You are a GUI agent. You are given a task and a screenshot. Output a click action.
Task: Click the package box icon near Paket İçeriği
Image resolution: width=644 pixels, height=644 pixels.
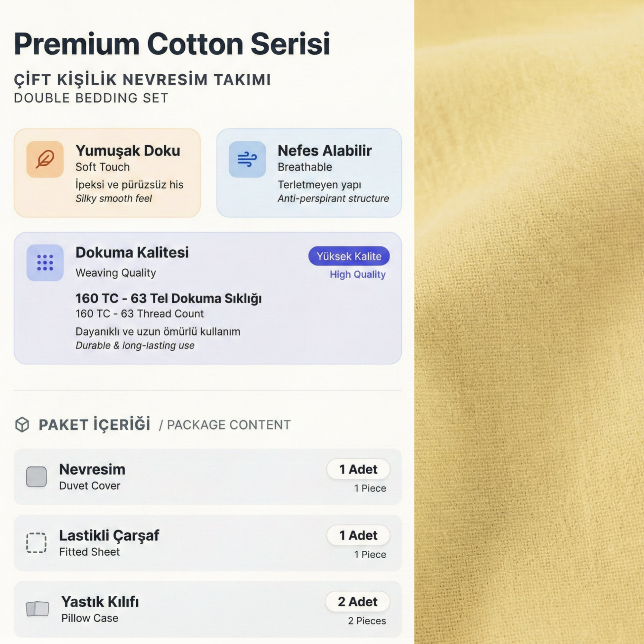[22, 424]
